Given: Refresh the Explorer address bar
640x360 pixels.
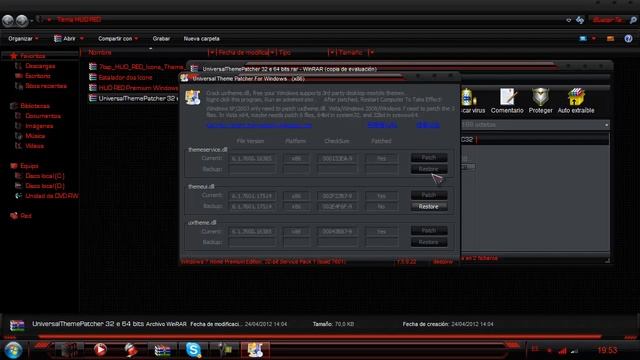Looking at the screenshot, I should click(580, 20).
